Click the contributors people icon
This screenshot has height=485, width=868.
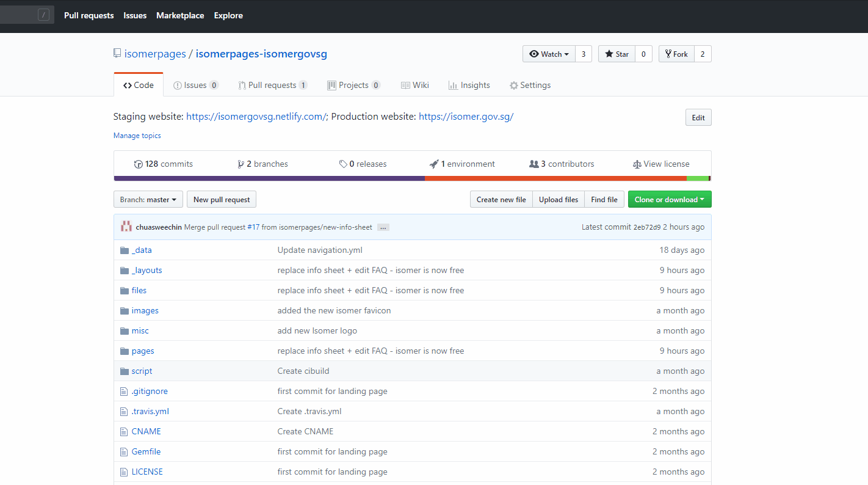[534, 164]
